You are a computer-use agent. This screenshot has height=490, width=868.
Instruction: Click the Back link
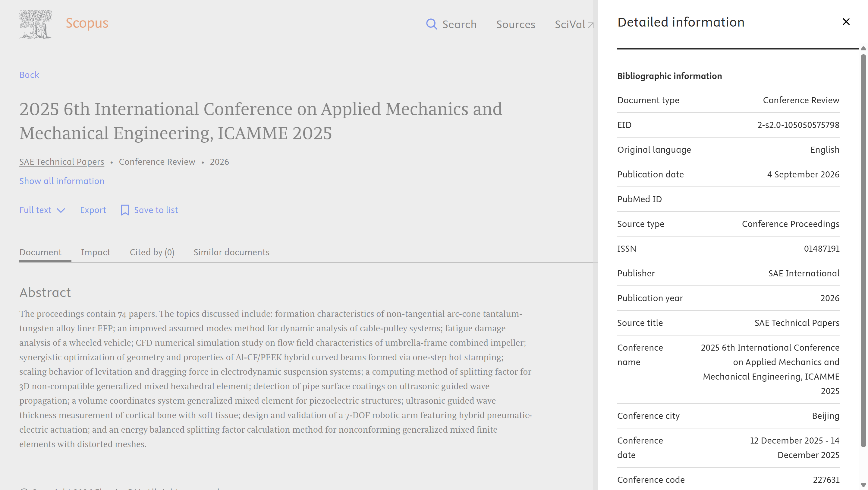[x=29, y=75]
